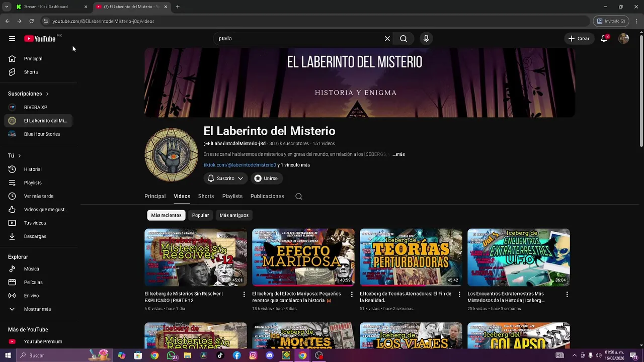The width and height of the screenshot is (644, 362).
Task: Open Ver más tarde list
Action: [39, 196]
